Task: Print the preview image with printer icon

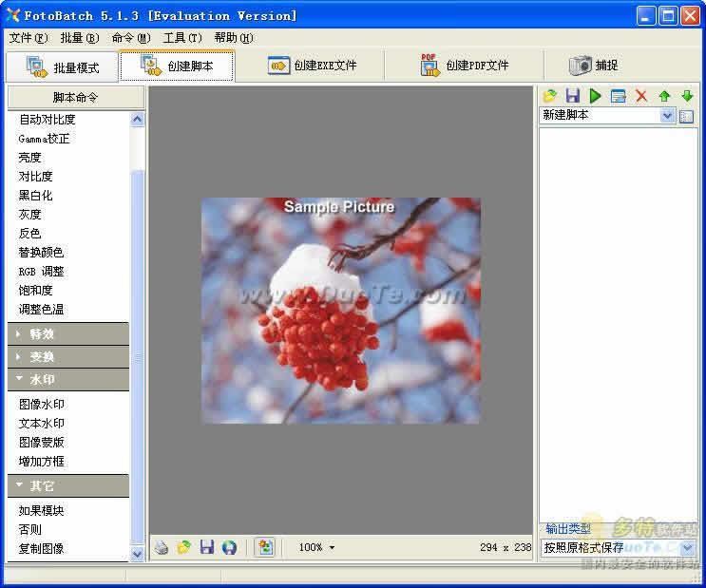Action: pos(162,547)
